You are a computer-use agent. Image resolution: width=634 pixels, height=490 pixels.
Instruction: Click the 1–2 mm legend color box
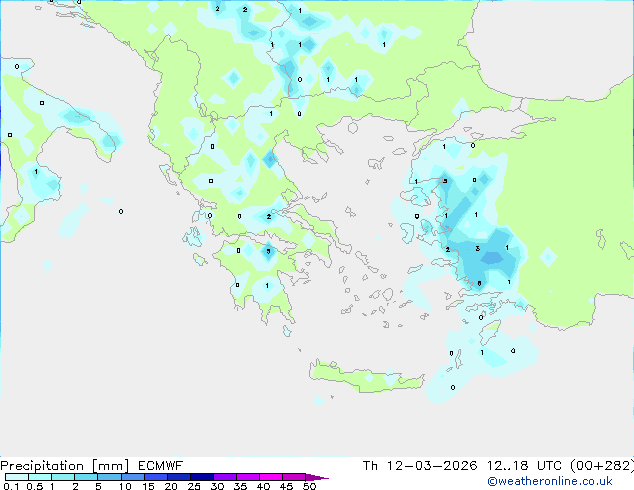pos(63,477)
